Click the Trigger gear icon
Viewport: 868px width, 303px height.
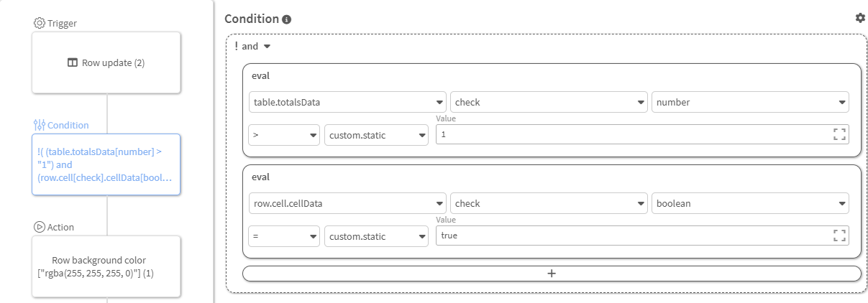pos(40,23)
